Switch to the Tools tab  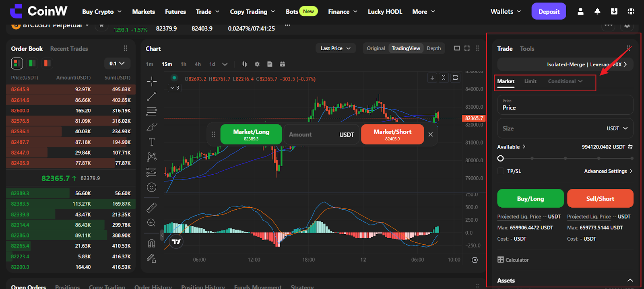527,49
